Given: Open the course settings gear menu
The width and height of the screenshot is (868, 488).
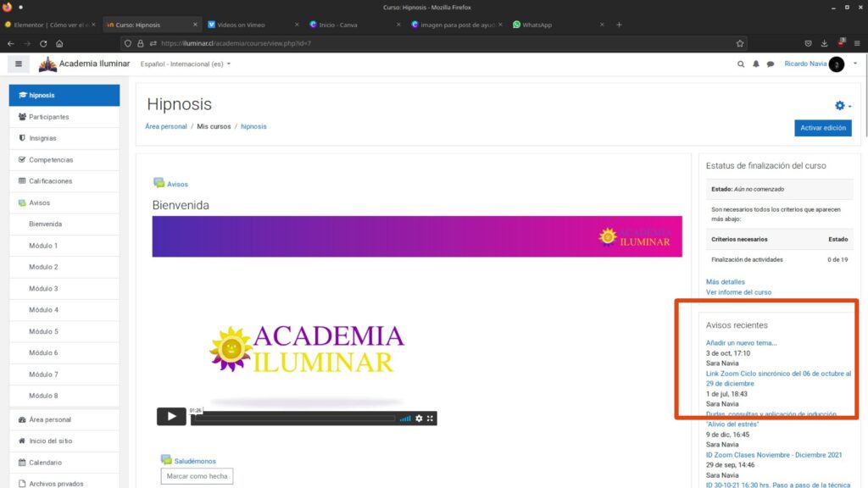Looking at the screenshot, I should coord(843,106).
